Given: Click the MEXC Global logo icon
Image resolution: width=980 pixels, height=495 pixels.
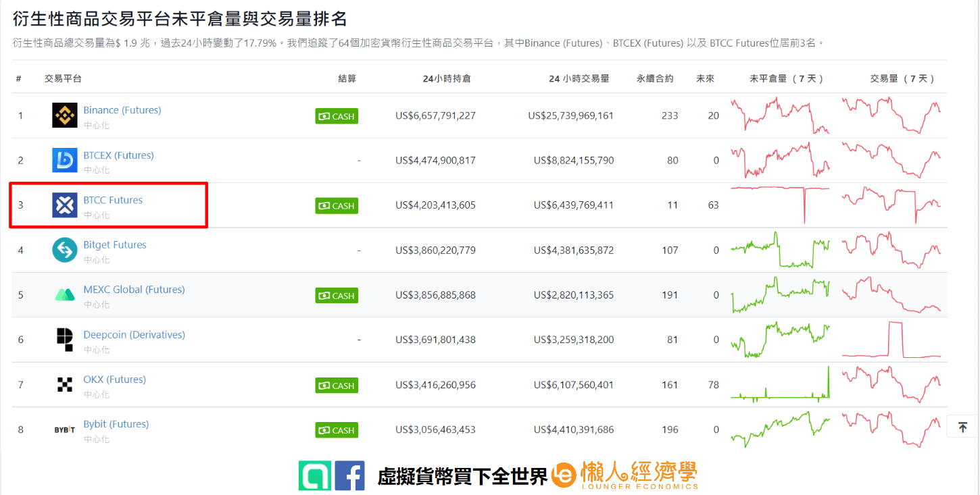Looking at the screenshot, I should coord(65,295).
